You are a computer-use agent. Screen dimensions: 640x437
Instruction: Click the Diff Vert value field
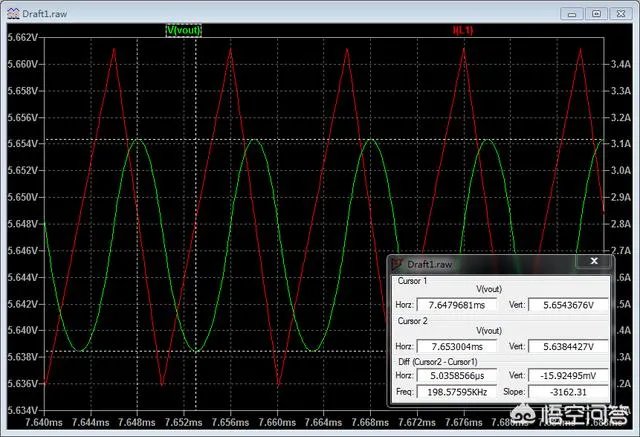(565, 375)
